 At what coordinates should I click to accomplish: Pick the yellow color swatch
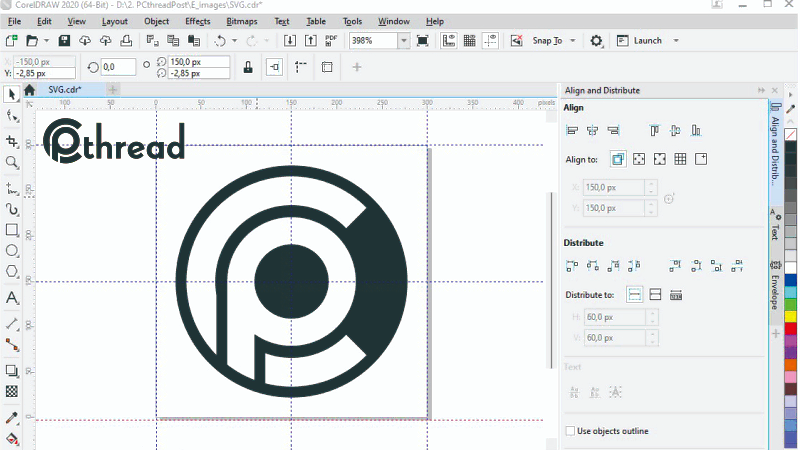coord(791,316)
